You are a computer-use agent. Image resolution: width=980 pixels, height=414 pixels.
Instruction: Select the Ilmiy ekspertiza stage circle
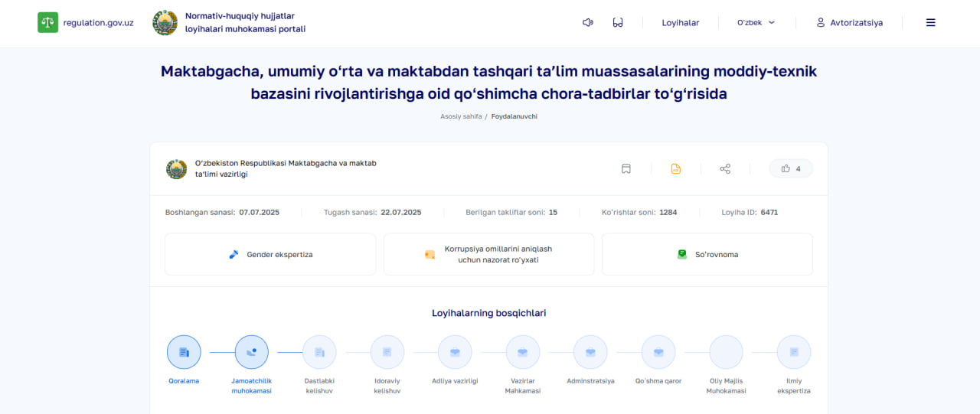click(794, 352)
